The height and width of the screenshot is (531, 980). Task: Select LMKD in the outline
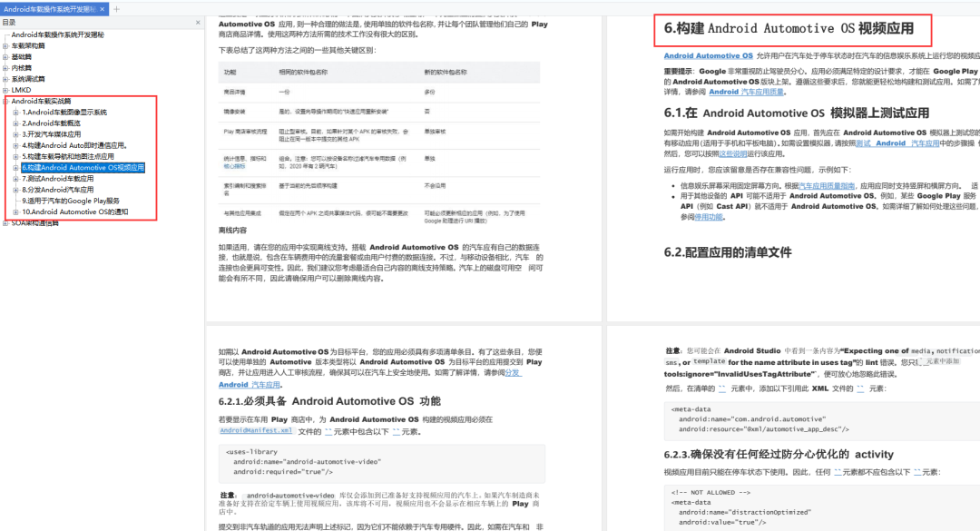click(21, 90)
